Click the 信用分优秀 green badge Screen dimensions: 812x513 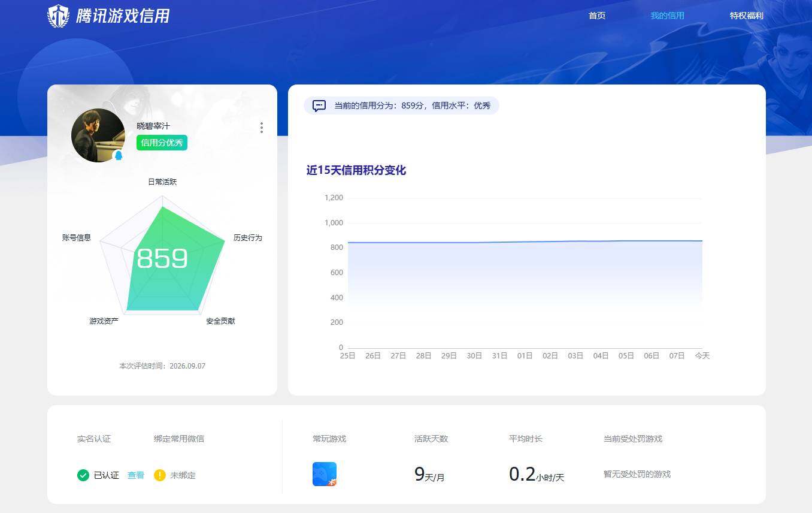tap(162, 143)
